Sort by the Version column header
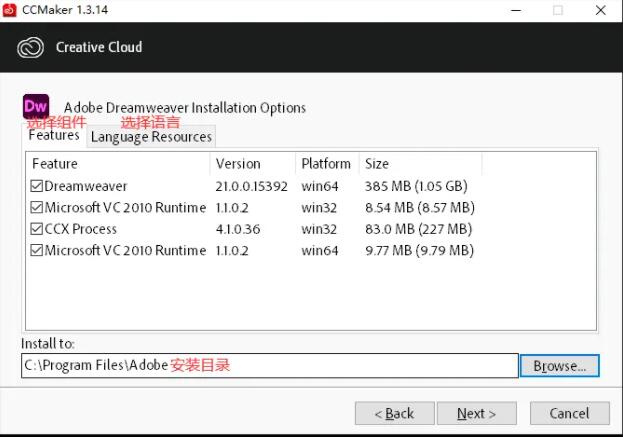Viewport: 623px width, 437px height. [x=253, y=164]
